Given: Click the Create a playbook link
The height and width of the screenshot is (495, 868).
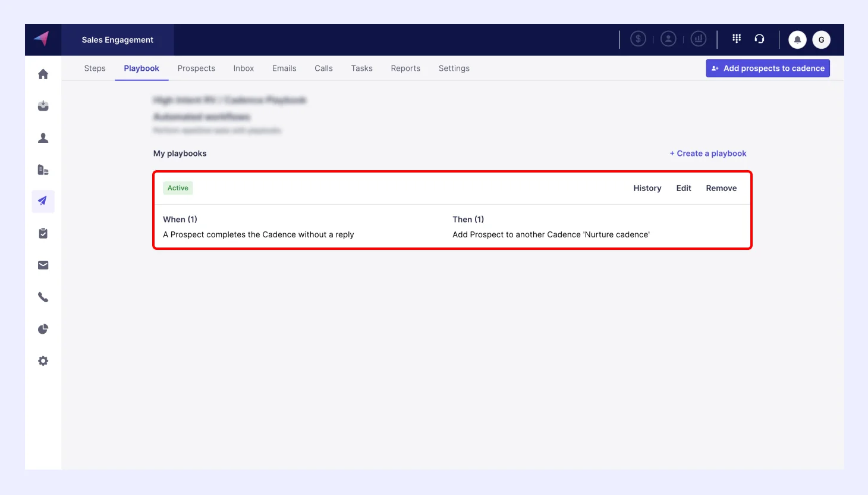Looking at the screenshot, I should 708,153.
